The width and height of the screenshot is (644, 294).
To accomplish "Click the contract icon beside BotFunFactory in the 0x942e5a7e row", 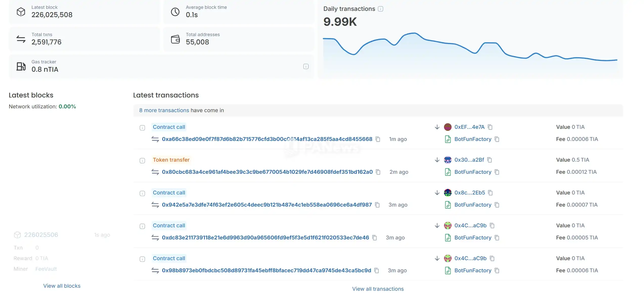I will (448, 205).
